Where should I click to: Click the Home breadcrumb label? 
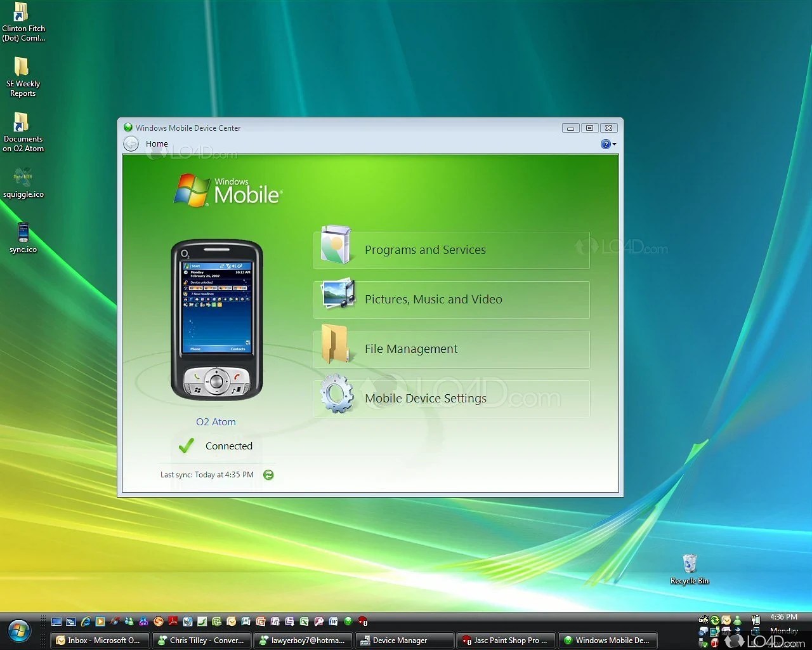[157, 143]
